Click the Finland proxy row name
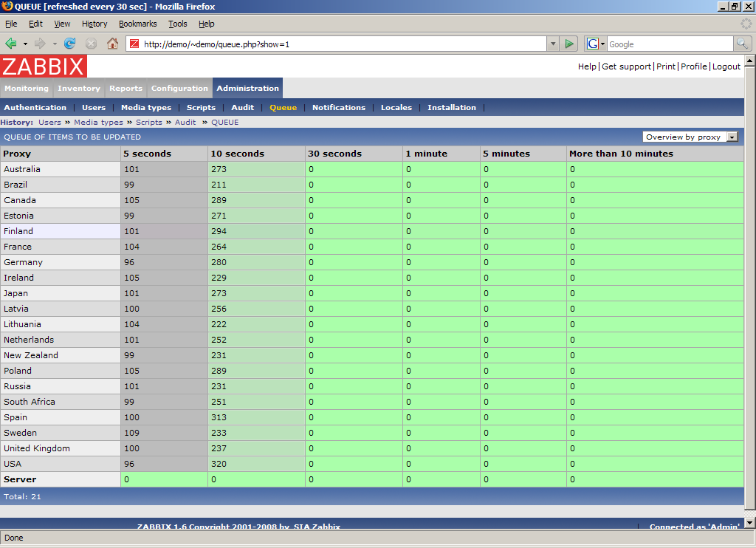This screenshot has height=548, width=756. coord(18,232)
